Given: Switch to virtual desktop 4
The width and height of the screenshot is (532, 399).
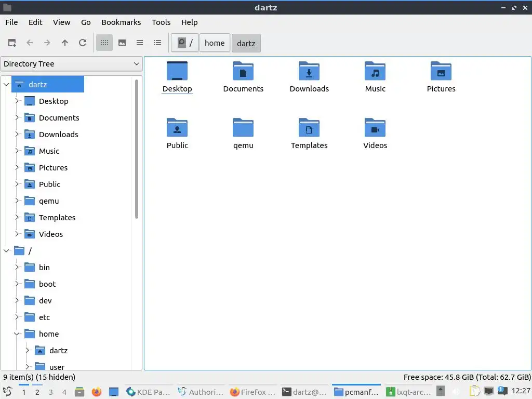Looking at the screenshot, I should tap(64, 392).
